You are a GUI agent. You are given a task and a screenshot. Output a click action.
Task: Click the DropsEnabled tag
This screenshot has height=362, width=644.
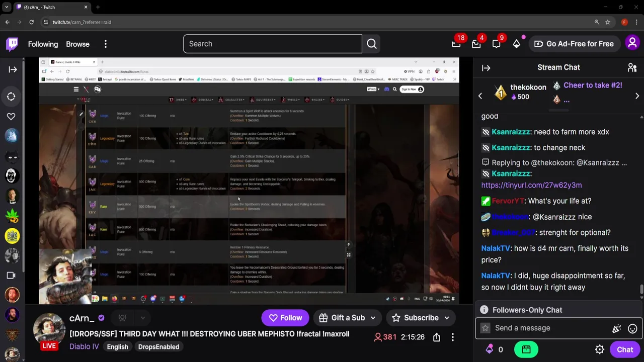click(x=158, y=347)
